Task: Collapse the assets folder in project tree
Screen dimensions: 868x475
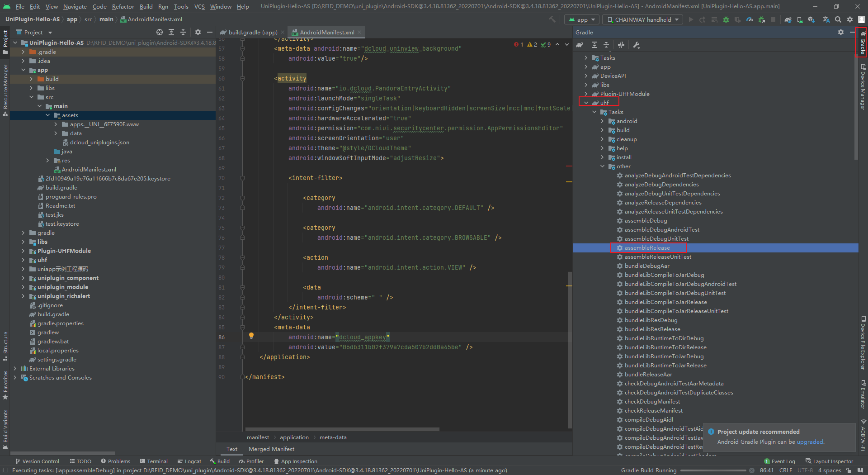Action: click(48, 115)
